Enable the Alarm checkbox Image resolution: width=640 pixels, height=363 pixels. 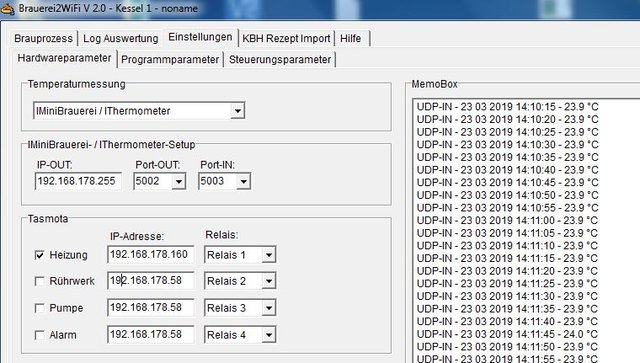click(x=40, y=335)
